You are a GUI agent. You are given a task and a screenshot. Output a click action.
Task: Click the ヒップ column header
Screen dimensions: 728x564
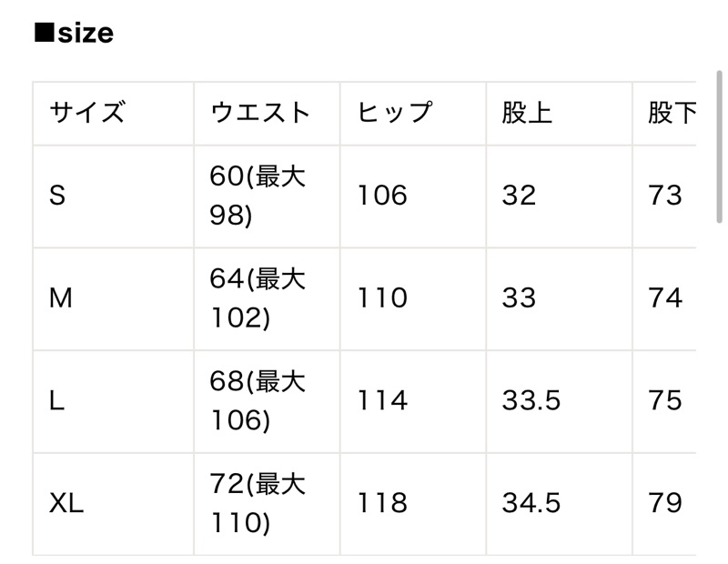394,113
